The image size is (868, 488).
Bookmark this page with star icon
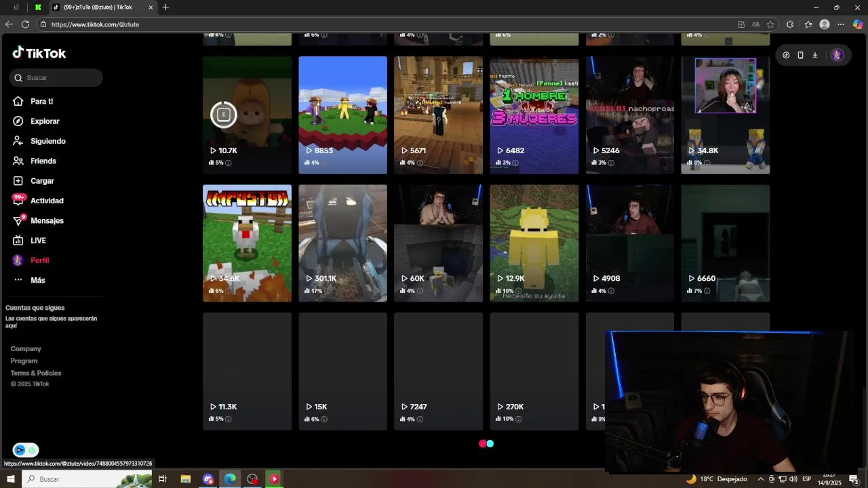coord(770,24)
